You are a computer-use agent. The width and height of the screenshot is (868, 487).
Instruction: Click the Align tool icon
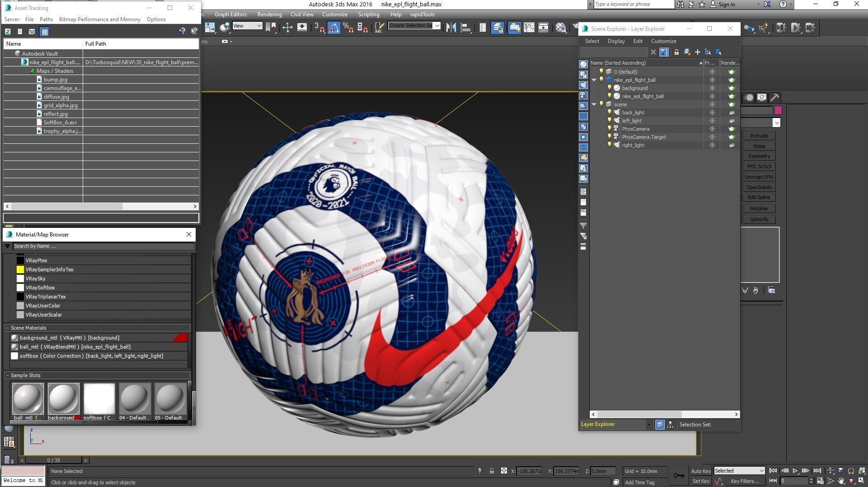pos(465,28)
